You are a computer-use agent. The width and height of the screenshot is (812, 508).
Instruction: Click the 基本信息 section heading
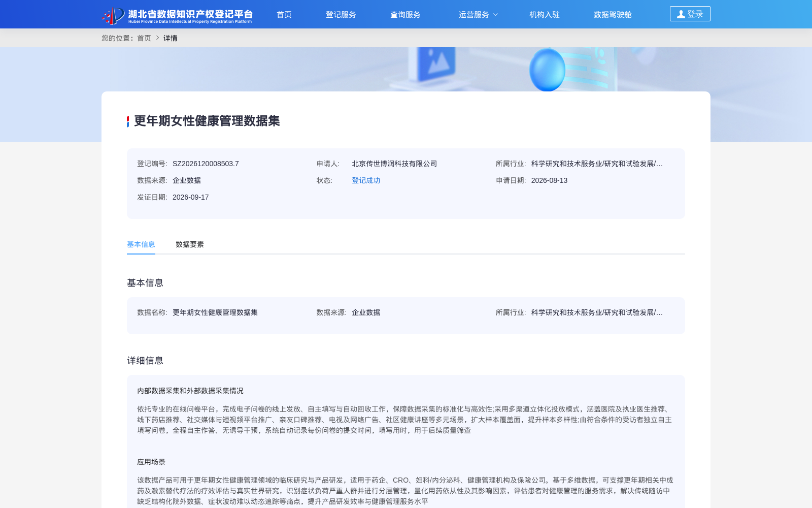[145, 283]
